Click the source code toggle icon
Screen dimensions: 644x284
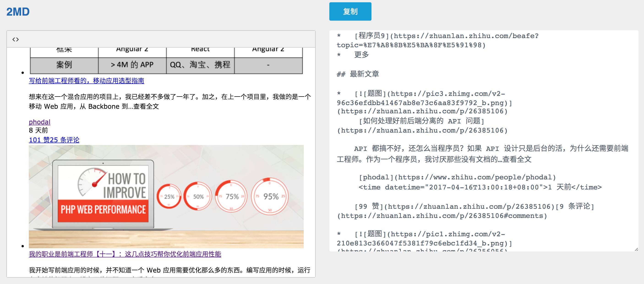[16, 39]
